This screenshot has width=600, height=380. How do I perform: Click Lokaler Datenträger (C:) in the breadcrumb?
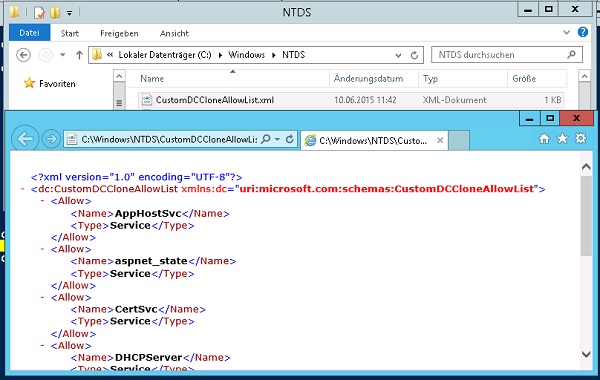point(165,55)
